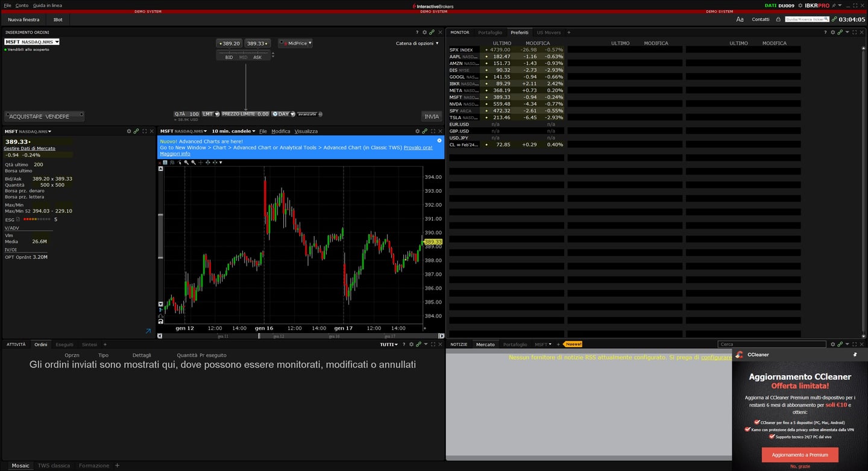Click the bid price 389.20 button
The width and height of the screenshot is (868, 471).
pos(229,43)
